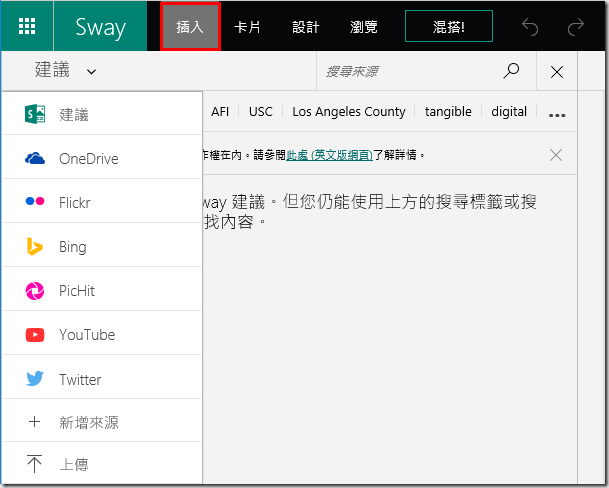Choose Twitter from the source list

tap(102, 376)
